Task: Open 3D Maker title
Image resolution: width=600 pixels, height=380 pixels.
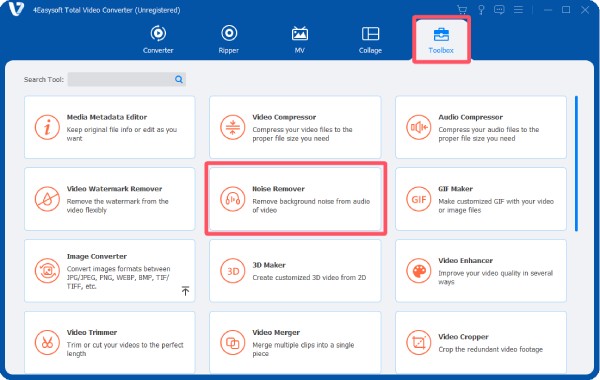Action: pyautogui.click(x=269, y=265)
